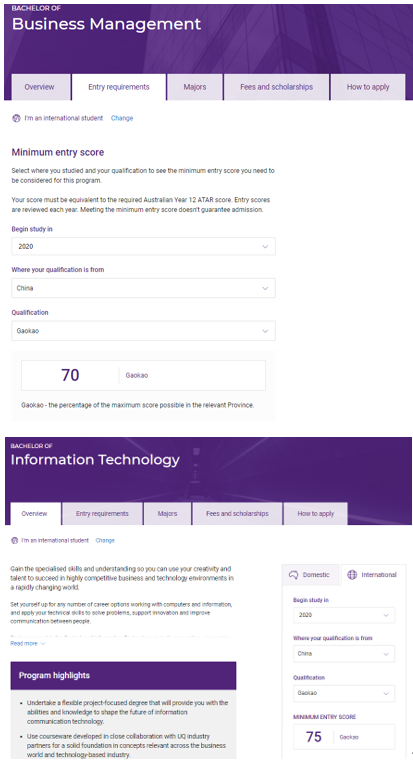Click the globe icon beside international student text under Business Management
Screen dimensions: 413x765
pos(16,118)
